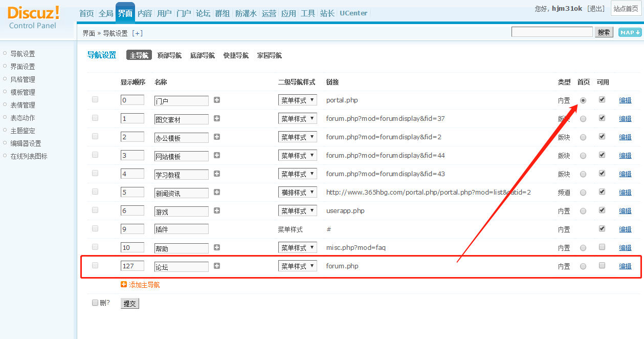Expand plus icon beside 论坛 name field

click(x=217, y=266)
